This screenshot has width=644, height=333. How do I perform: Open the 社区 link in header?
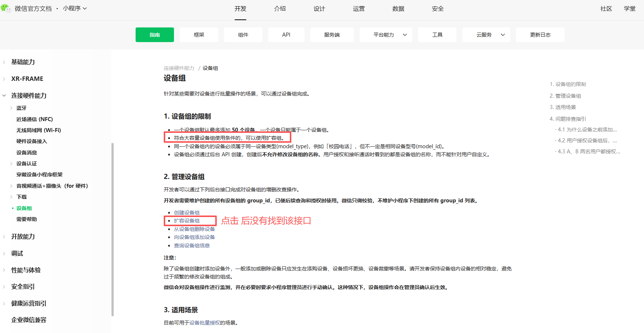coord(606,9)
